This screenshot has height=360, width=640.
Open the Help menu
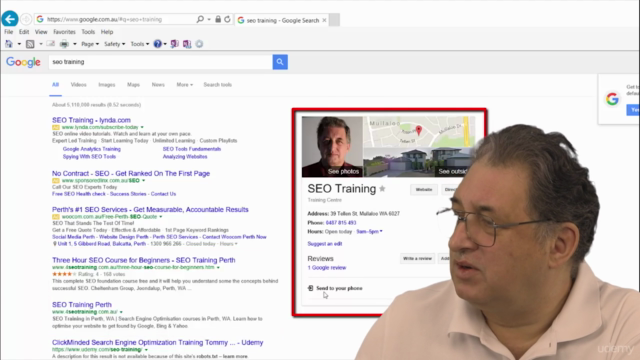(107, 32)
